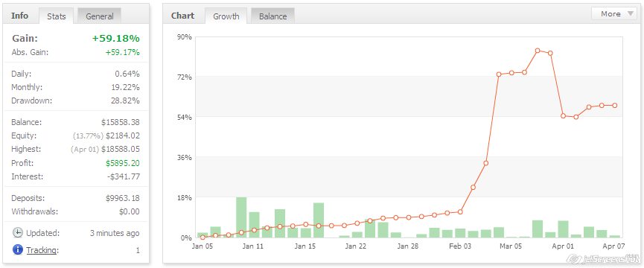This screenshot has width=644, height=268.
Task: Switch to the Balance chart tab
Action: click(x=272, y=16)
